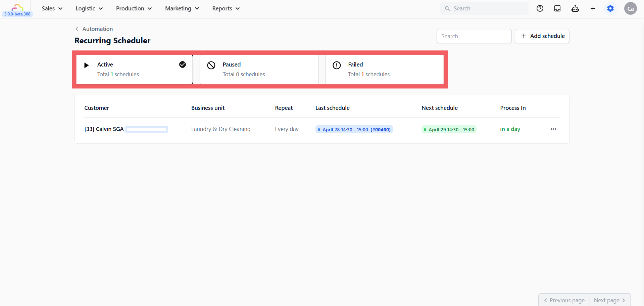Expand the Sales menu

coord(52,8)
